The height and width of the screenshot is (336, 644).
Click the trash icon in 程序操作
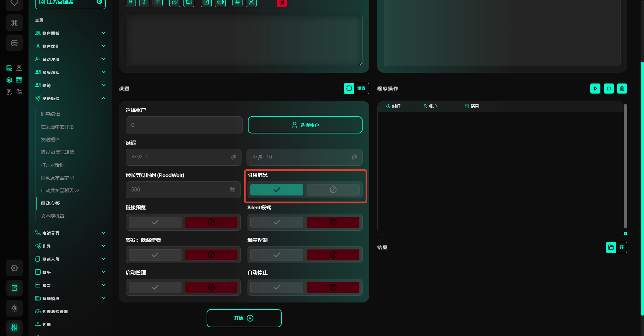tap(622, 89)
